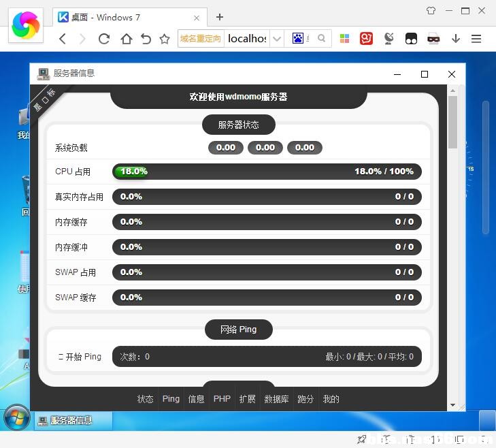Switch to the 数据库 bottom tab
Image resolution: width=496 pixels, height=448 pixels.
pos(276,399)
